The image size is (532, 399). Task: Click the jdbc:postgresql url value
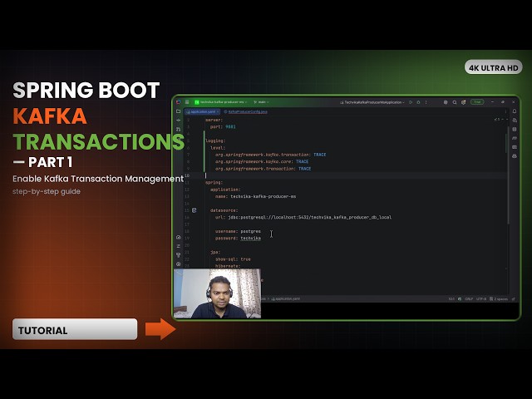click(310, 218)
